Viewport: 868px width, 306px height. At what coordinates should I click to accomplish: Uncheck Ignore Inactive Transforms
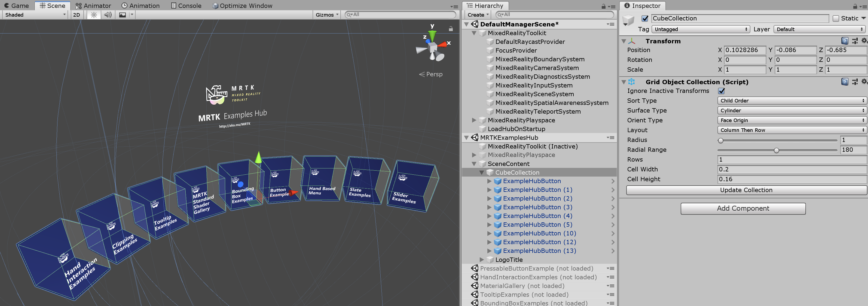(721, 91)
